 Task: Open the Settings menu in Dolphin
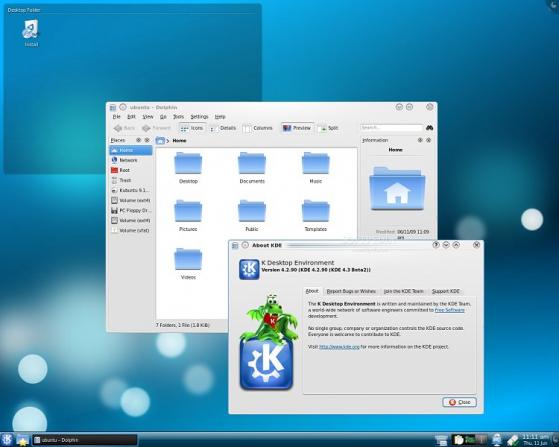click(199, 117)
